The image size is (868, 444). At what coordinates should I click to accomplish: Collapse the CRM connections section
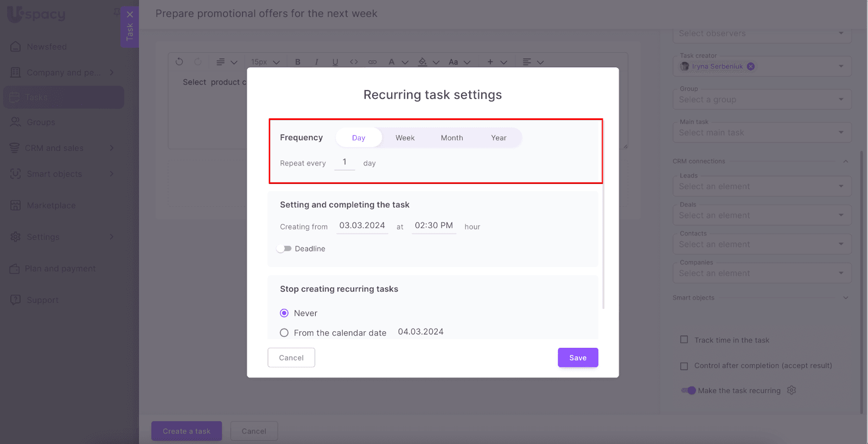845,161
